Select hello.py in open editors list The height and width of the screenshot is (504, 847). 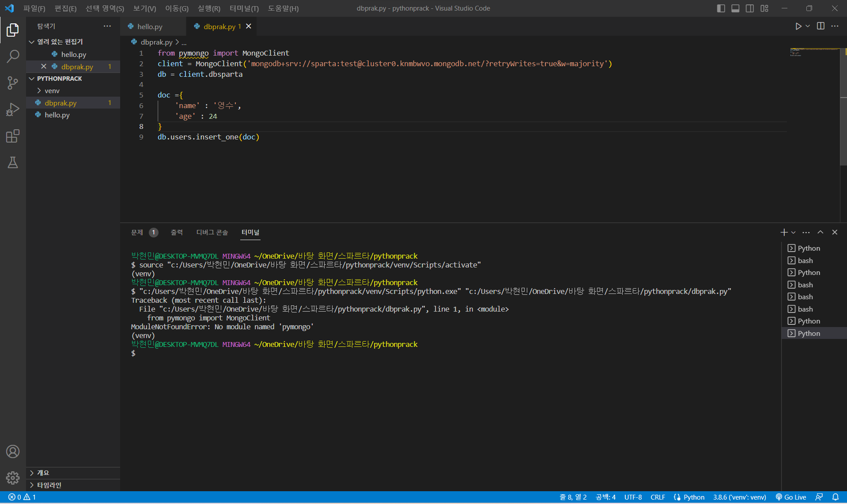click(73, 54)
